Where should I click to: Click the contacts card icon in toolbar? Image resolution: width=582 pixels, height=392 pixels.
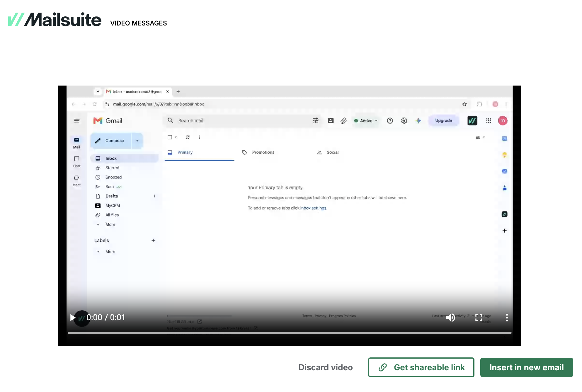click(x=331, y=121)
